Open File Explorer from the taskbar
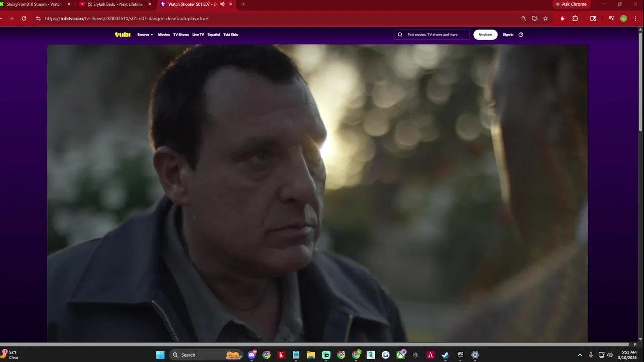Viewport: 644px width, 362px height. (311, 355)
